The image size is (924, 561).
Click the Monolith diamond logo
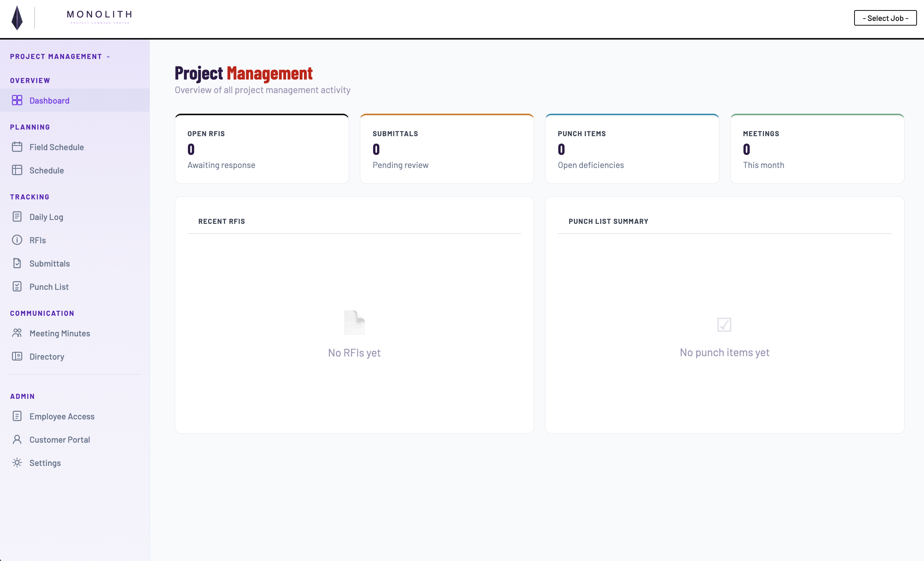tap(16, 18)
